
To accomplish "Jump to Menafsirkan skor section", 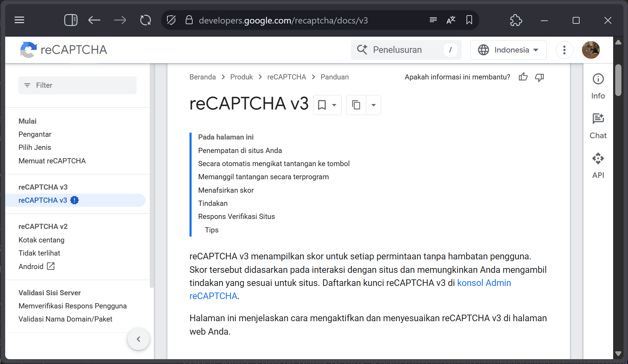I will [x=226, y=190].
